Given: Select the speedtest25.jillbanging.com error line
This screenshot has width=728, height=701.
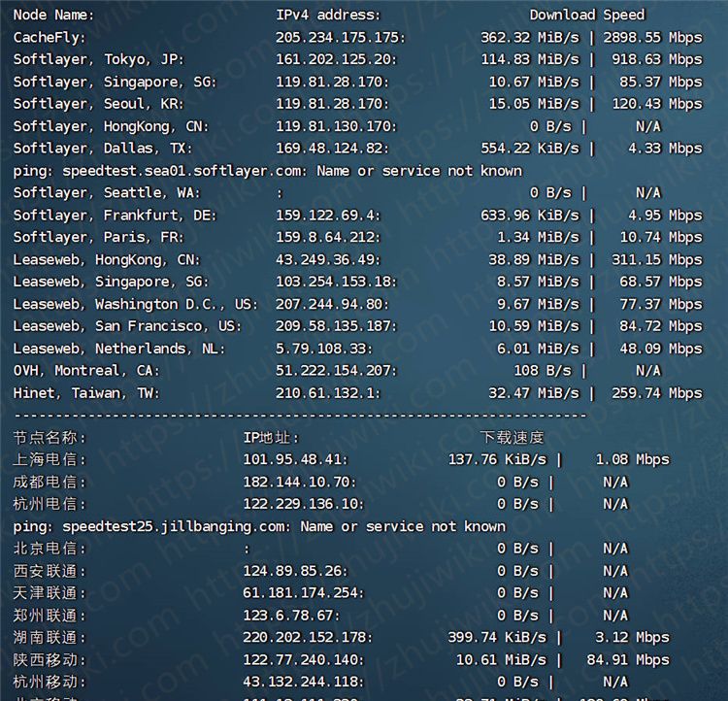Looking at the screenshot, I should [259, 526].
